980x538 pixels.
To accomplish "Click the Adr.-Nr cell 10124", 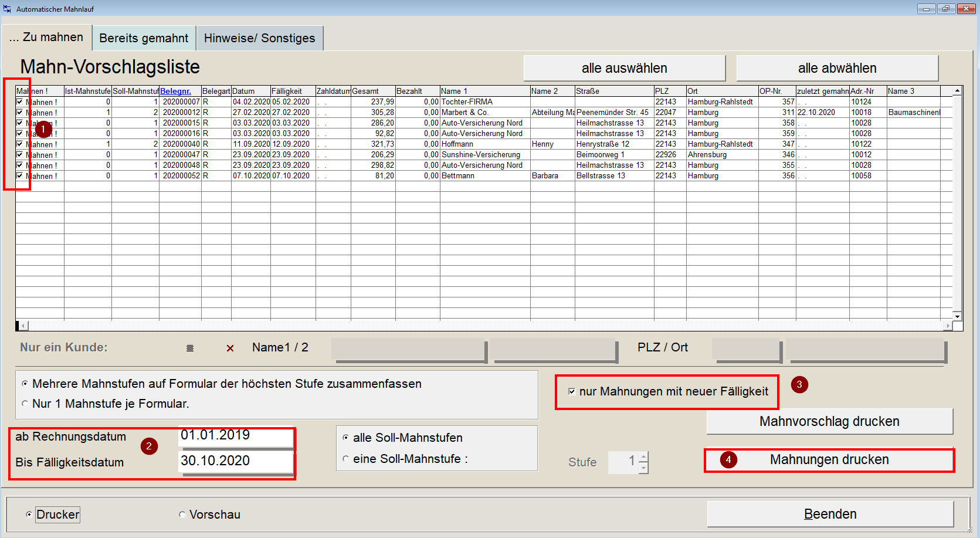I will click(868, 102).
